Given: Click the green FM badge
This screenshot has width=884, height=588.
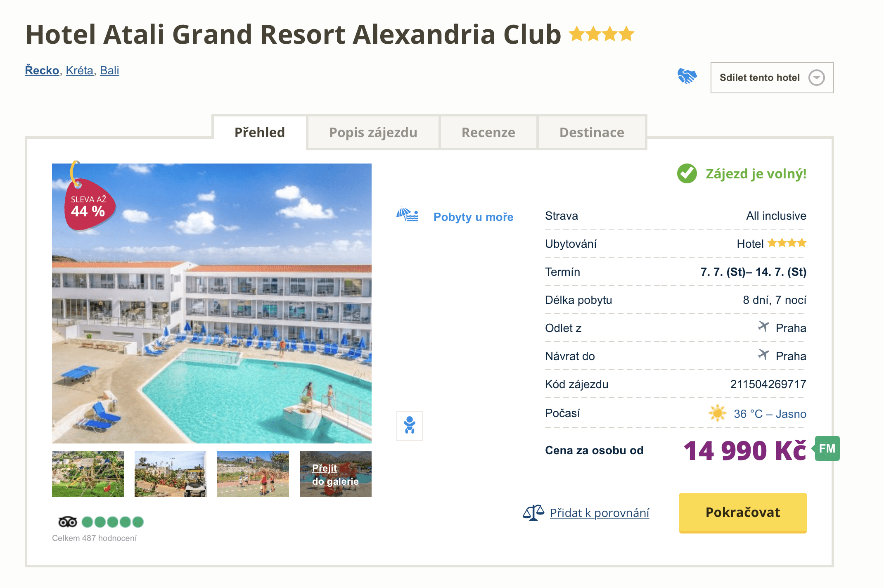Looking at the screenshot, I should [x=827, y=448].
